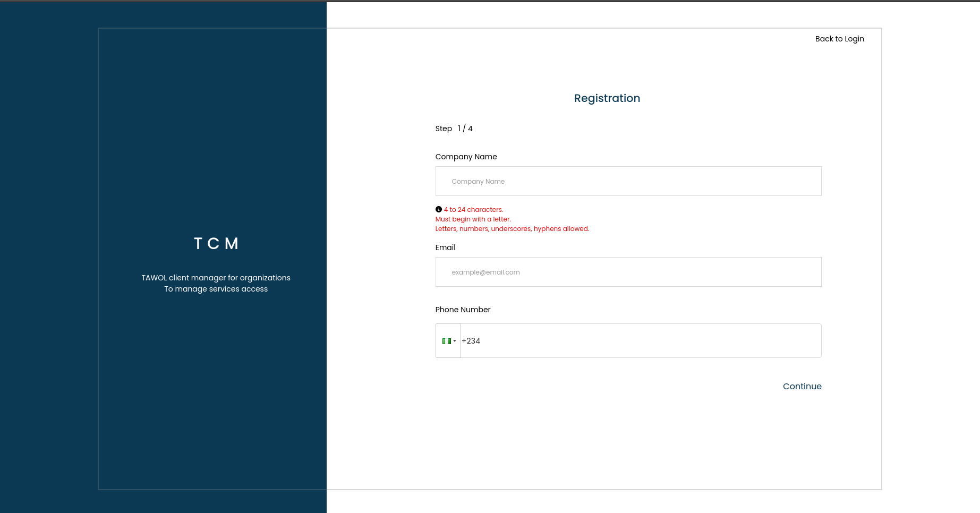Focus the Company Name input field
Screen dimensions: 980x513
(628, 181)
